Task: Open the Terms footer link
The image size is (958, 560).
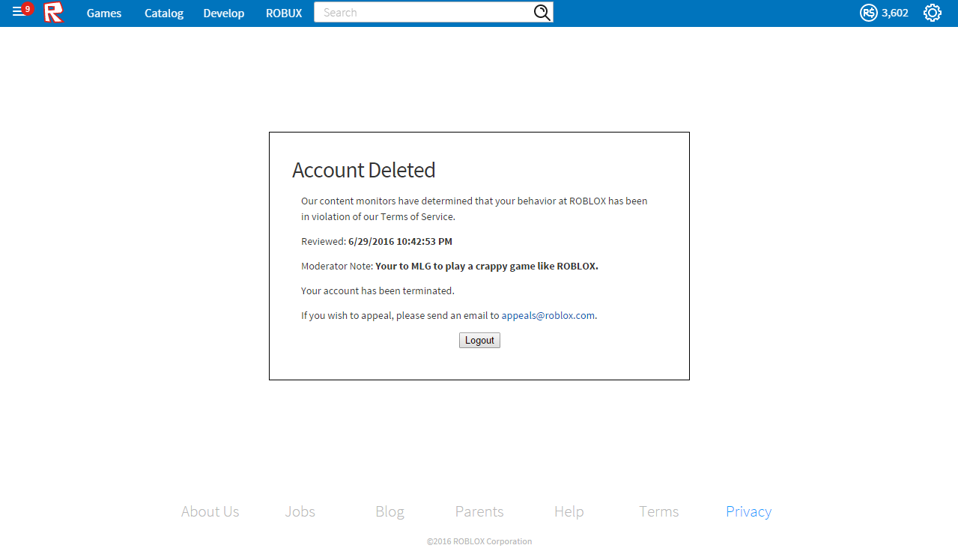Action: (x=659, y=511)
